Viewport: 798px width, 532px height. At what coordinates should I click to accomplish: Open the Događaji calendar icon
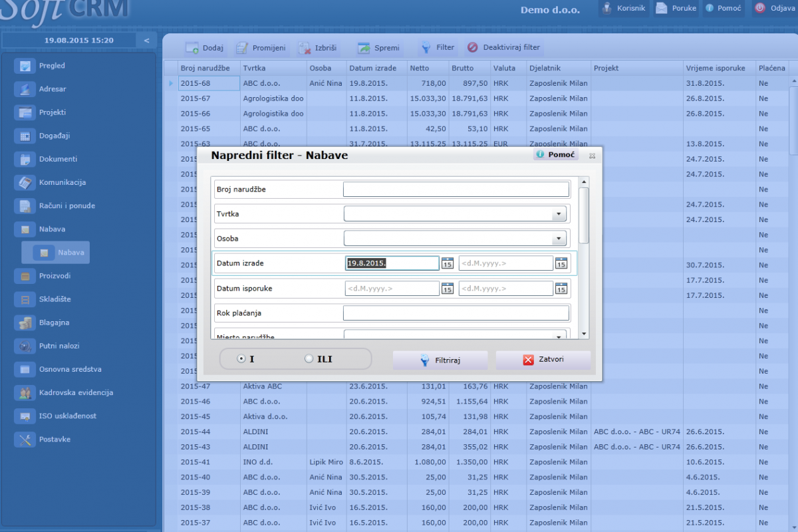[x=25, y=136]
